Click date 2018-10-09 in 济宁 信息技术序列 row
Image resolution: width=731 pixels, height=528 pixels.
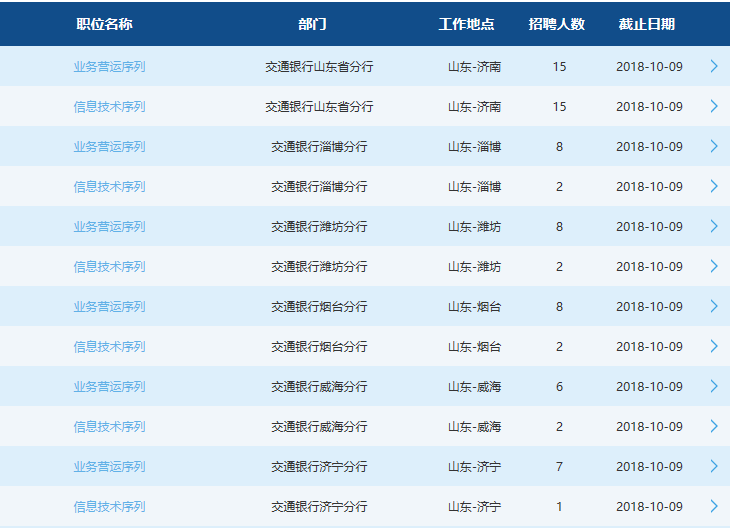click(649, 507)
